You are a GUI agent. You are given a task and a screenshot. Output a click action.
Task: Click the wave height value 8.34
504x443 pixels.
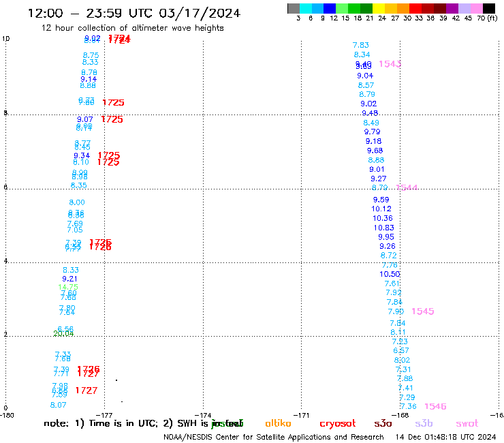tap(362, 55)
